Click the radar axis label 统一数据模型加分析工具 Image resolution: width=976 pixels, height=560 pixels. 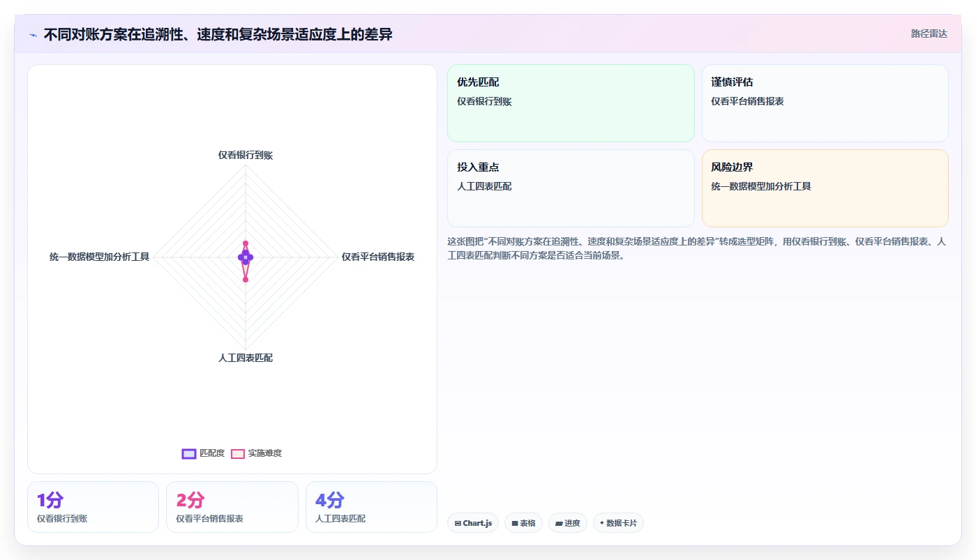click(100, 257)
